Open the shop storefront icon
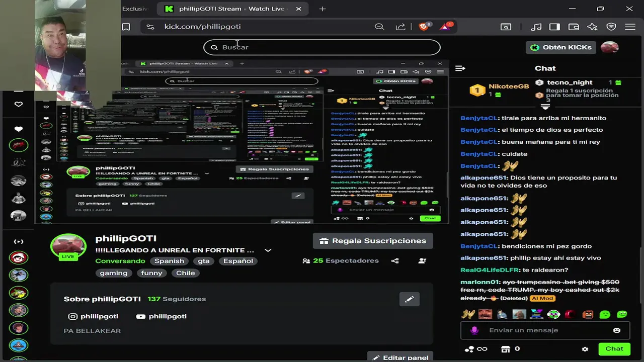The image size is (644, 362). 506,349
